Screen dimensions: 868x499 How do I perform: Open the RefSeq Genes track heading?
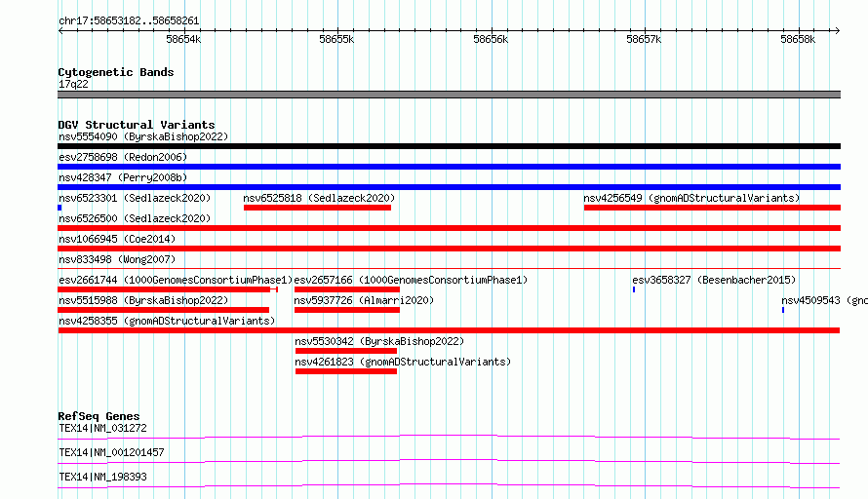click(99, 416)
